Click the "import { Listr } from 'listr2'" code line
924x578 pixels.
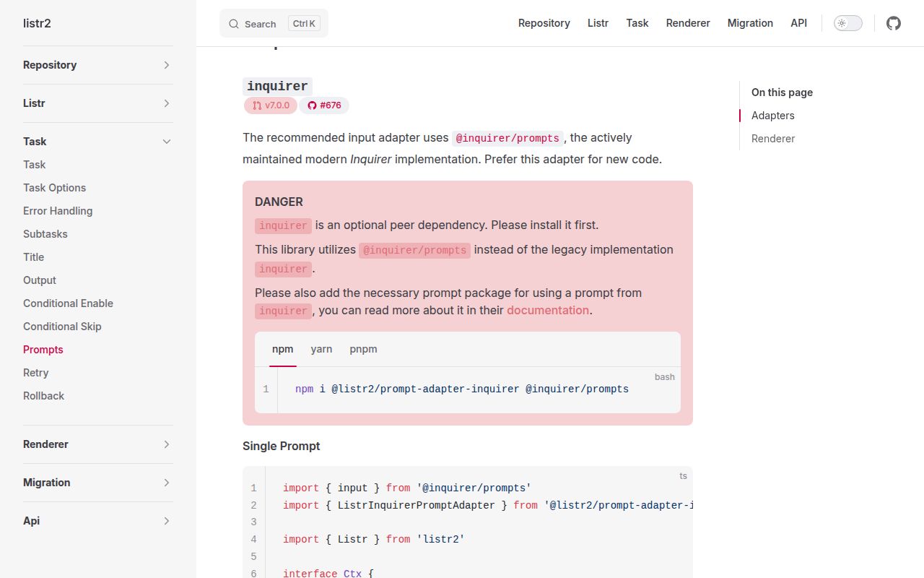coord(373,539)
